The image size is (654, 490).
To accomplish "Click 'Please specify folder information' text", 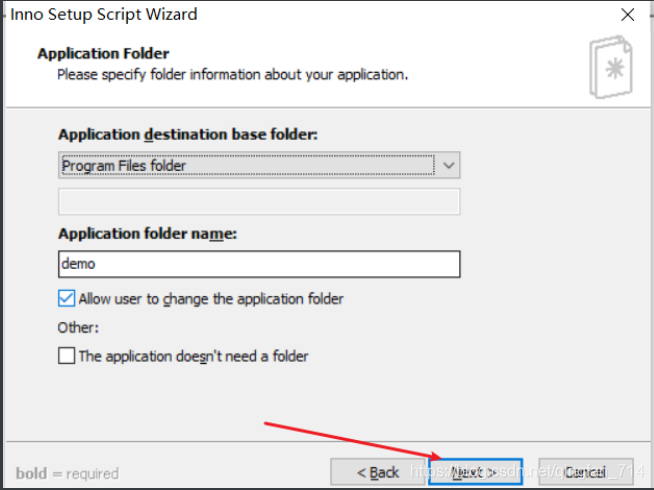I will click(x=232, y=75).
